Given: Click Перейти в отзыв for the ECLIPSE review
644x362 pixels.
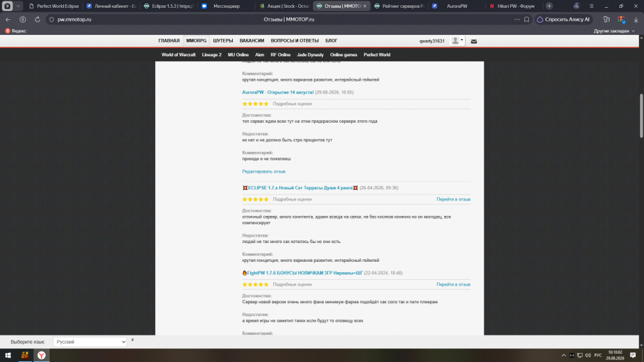Looking at the screenshot, I should pyautogui.click(x=453, y=200).
